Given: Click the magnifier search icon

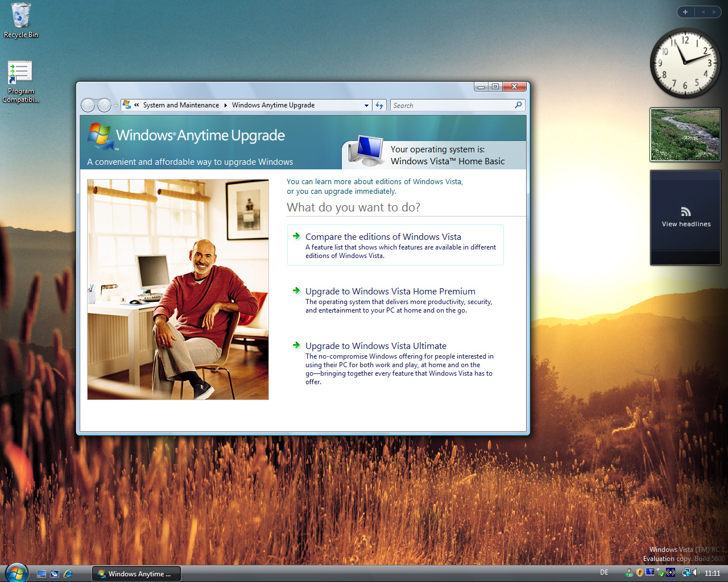Looking at the screenshot, I should pyautogui.click(x=518, y=105).
